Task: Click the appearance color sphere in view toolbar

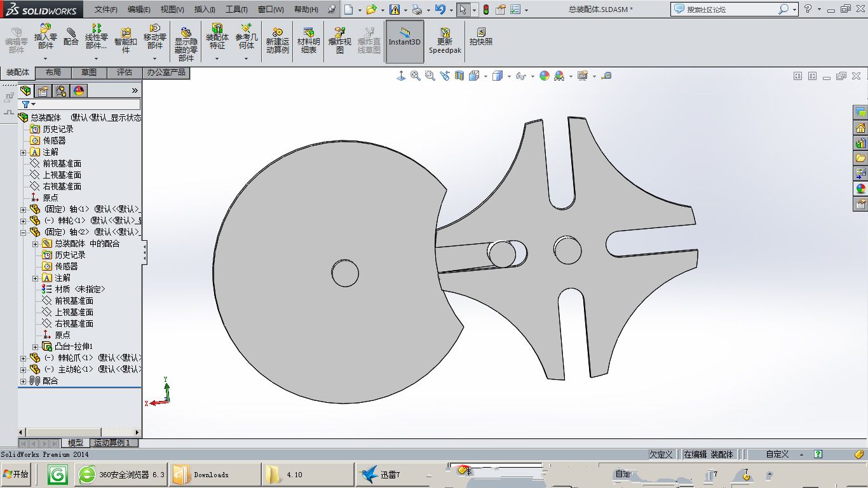Action: 545,76
